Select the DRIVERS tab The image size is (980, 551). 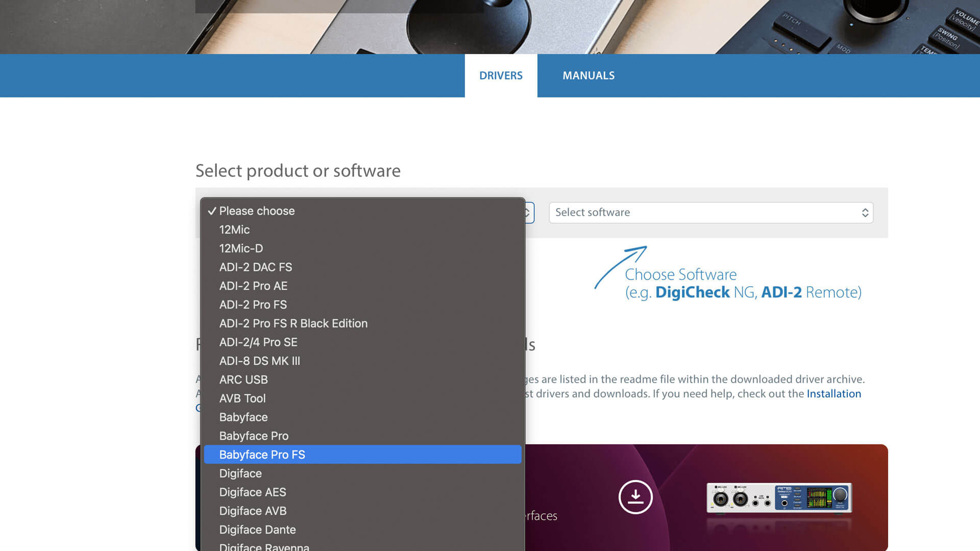coord(501,76)
